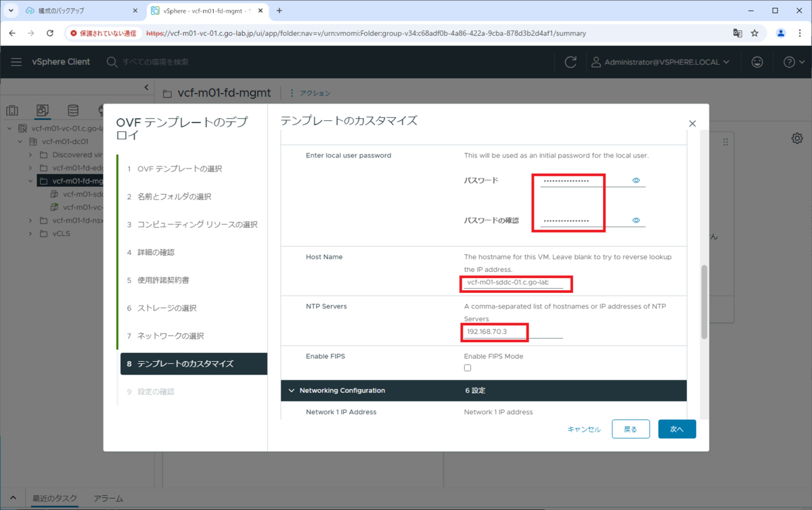Image resolution: width=812 pixels, height=510 pixels.
Task: Open the browser tab search dropdown
Action: point(11,11)
